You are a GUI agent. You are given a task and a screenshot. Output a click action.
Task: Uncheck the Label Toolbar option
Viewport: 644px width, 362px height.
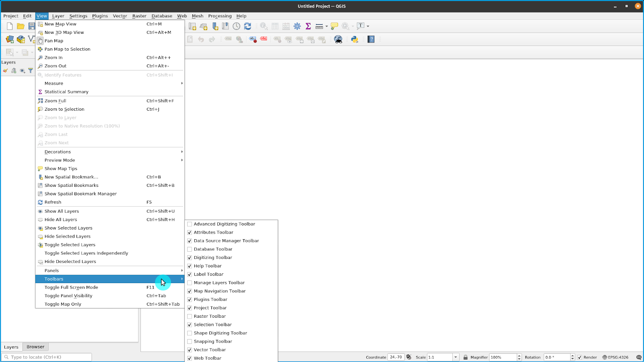[190, 274]
